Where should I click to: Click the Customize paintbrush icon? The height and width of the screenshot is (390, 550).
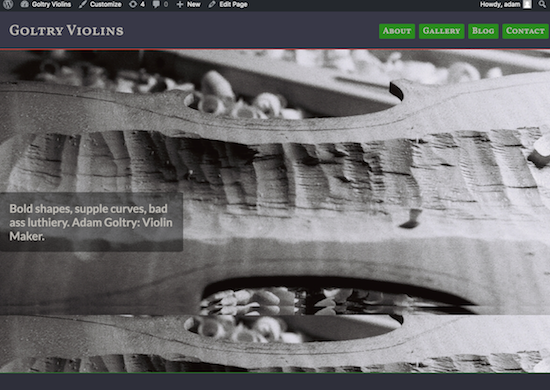click(82, 4)
